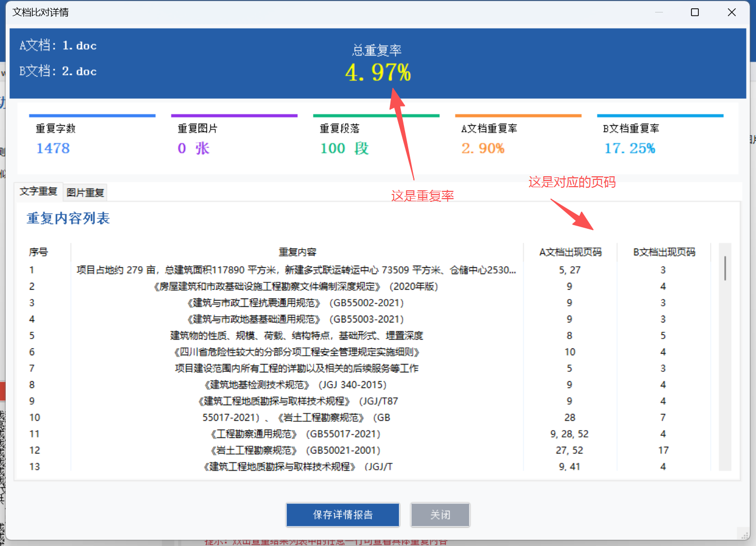Image resolution: width=756 pixels, height=546 pixels.
Task: Click the resize grip at window corner
Action: (x=745, y=535)
